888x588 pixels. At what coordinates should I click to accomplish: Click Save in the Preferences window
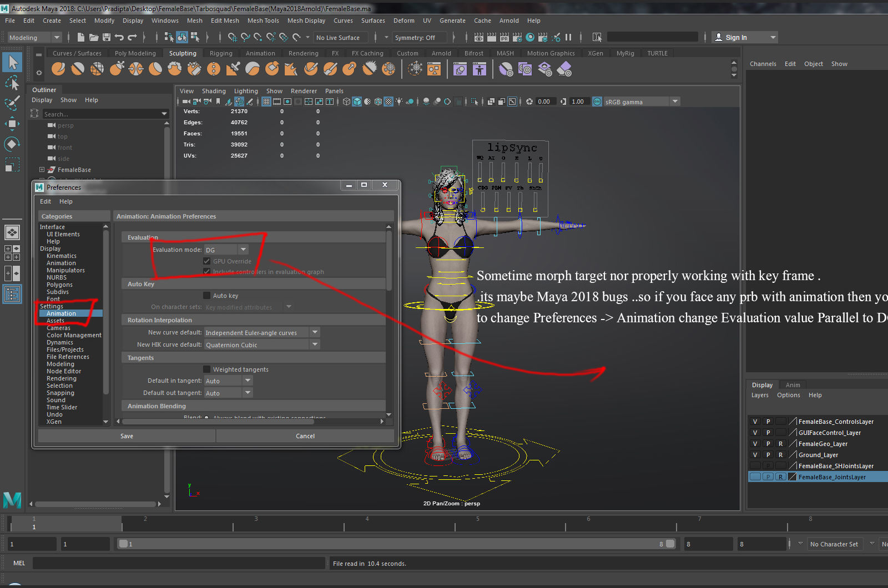coord(127,436)
